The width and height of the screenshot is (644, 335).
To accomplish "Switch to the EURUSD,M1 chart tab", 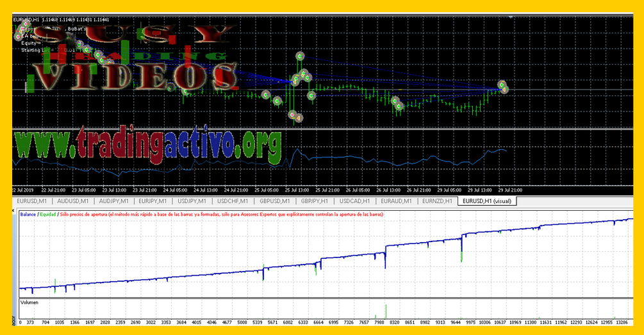I will [31, 201].
